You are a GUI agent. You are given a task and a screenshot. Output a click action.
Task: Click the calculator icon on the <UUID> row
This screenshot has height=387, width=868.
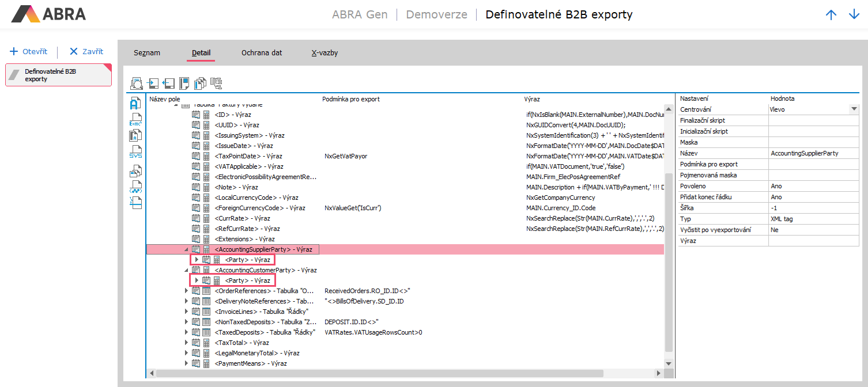point(206,125)
